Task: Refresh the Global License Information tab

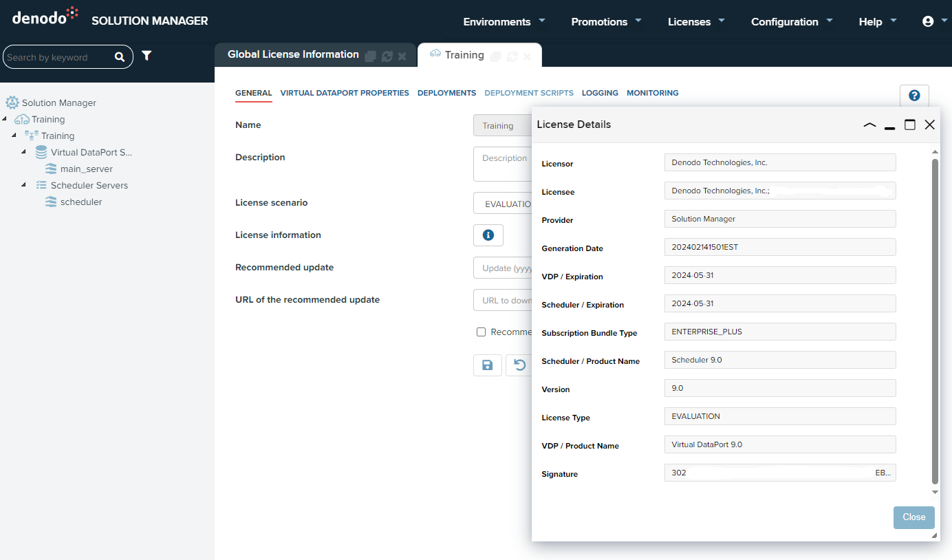Action: (387, 56)
